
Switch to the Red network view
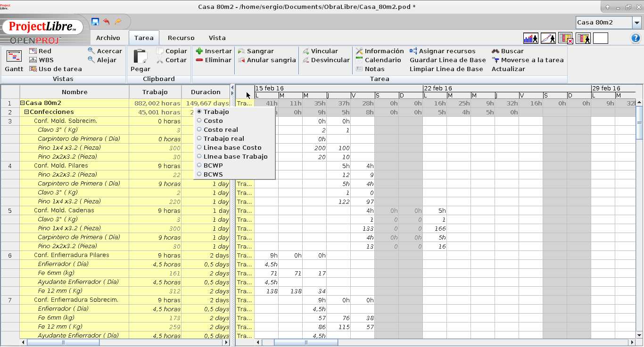point(41,51)
